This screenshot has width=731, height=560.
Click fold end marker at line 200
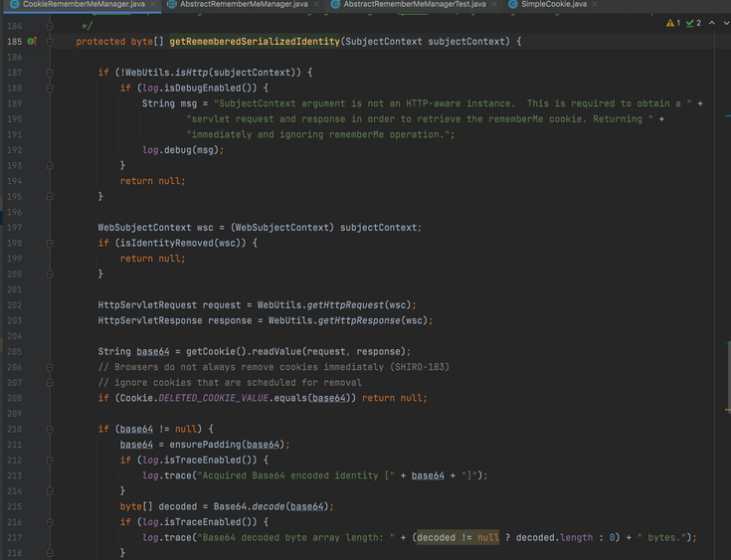tap(50, 275)
